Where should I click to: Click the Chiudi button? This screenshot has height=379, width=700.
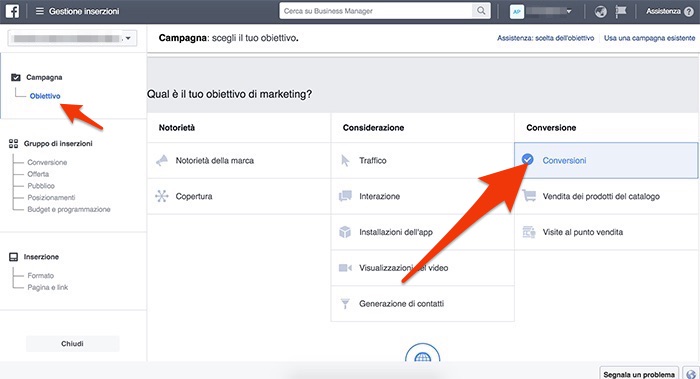click(72, 344)
